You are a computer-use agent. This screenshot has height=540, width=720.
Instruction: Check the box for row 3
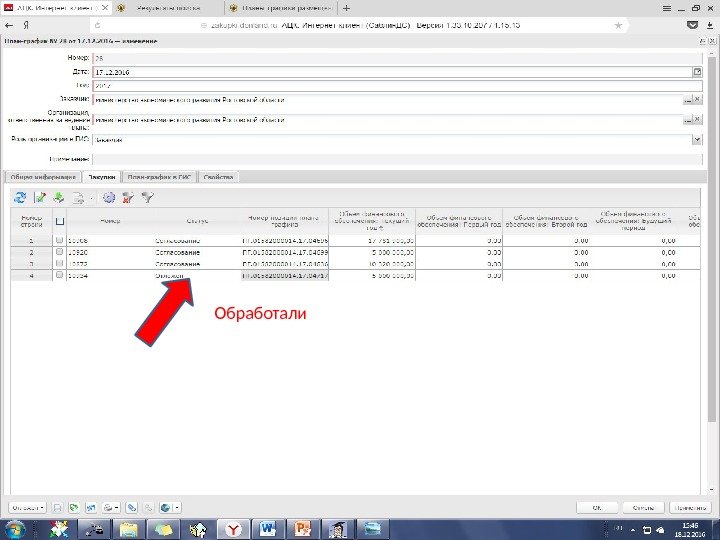pos(59,263)
